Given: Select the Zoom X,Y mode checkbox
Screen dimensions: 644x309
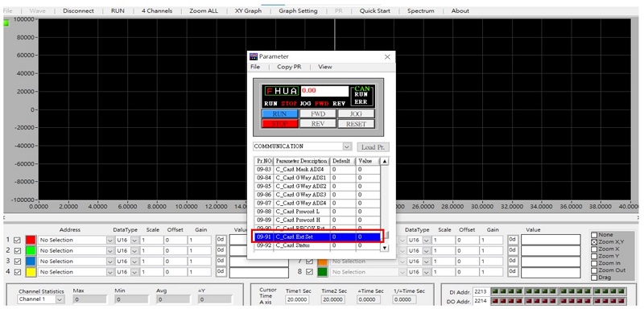Looking at the screenshot, I should [594, 242].
